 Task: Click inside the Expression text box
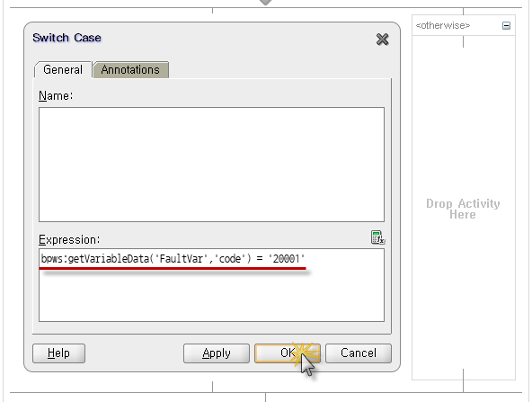pyautogui.click(x=211, y=285)
